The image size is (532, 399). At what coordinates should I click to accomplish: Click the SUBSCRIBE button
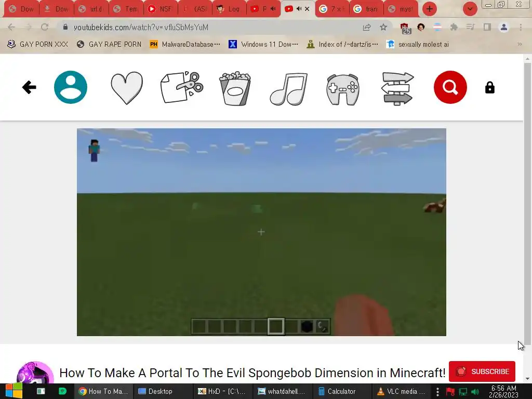click(482, 371)
